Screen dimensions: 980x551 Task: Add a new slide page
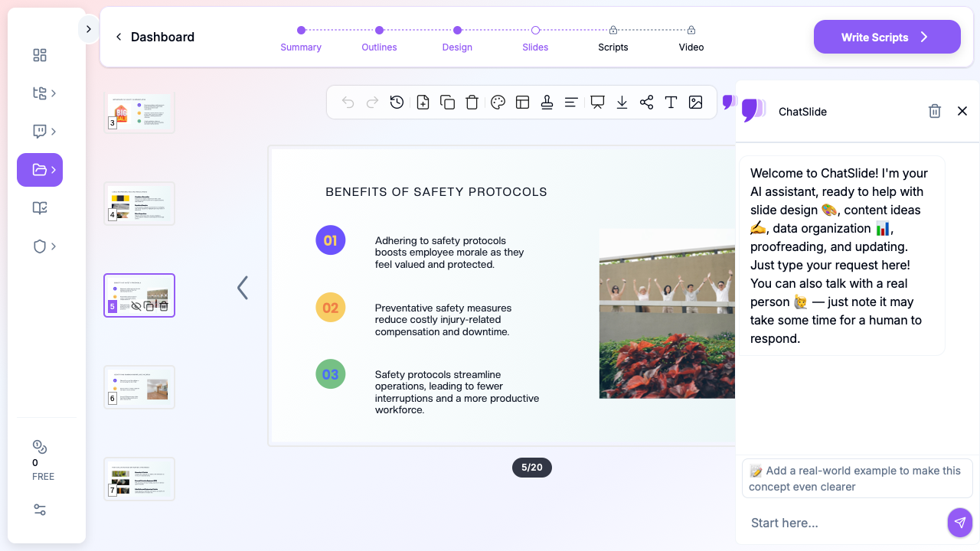pos(423,103)
